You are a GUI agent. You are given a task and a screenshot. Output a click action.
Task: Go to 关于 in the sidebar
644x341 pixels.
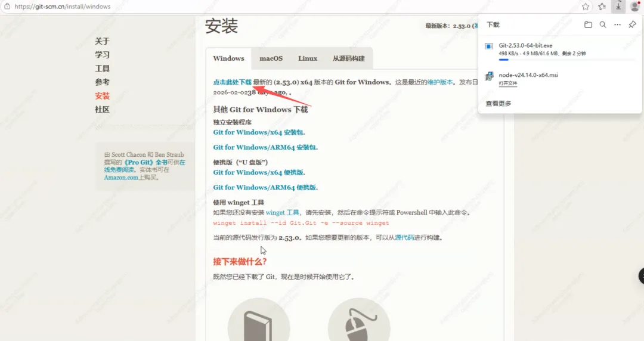103,41
